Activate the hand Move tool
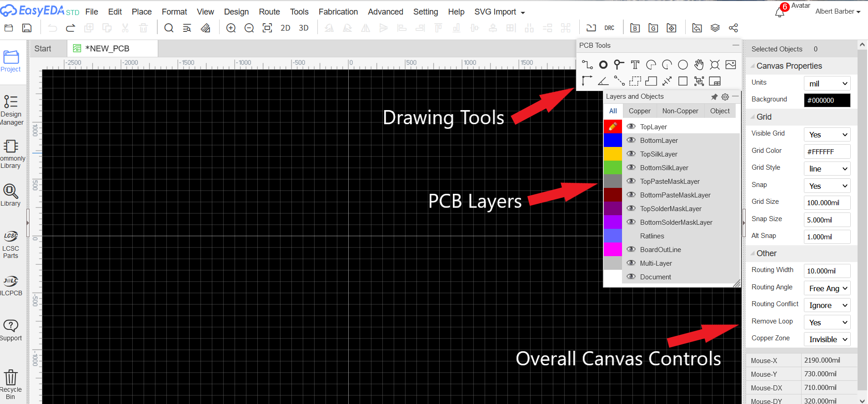The width and height of the screenshot is (868, 404). point(699,65)
